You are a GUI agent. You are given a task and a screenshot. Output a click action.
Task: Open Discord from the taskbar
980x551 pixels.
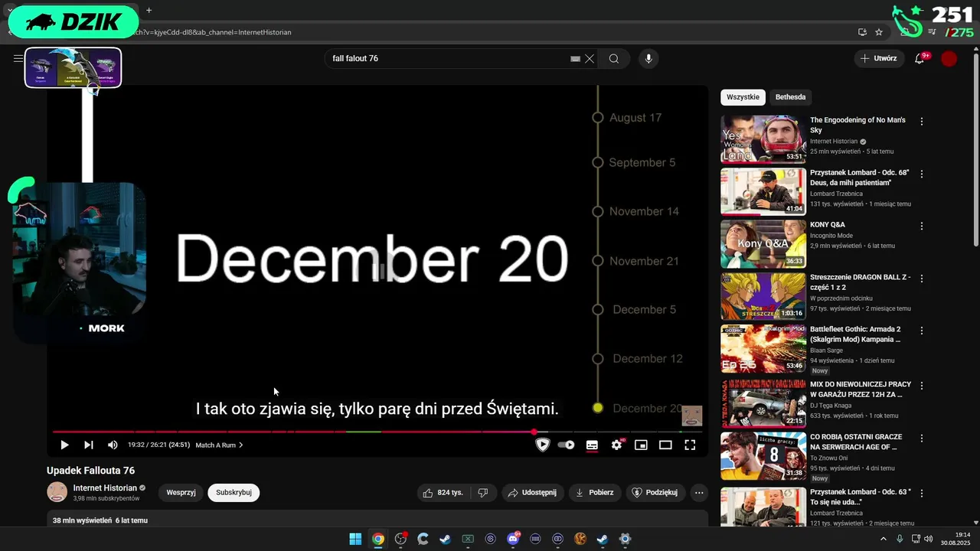(x=513, y=539)
